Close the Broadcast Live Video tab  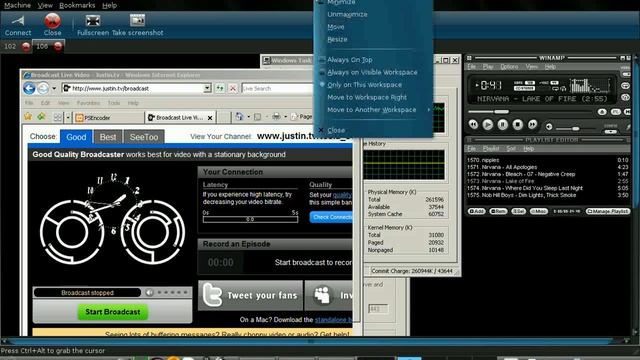click(210, 118)
